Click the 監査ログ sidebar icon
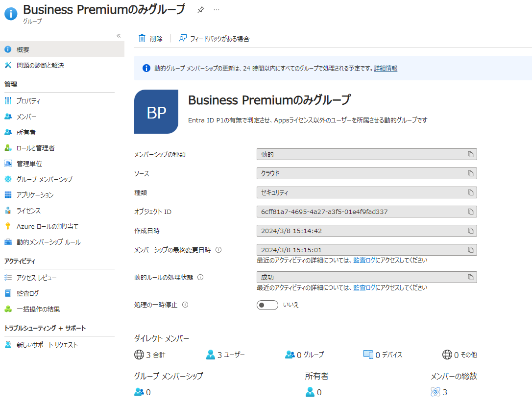Screen dimensions: 532x405 [x=8, y=293]
